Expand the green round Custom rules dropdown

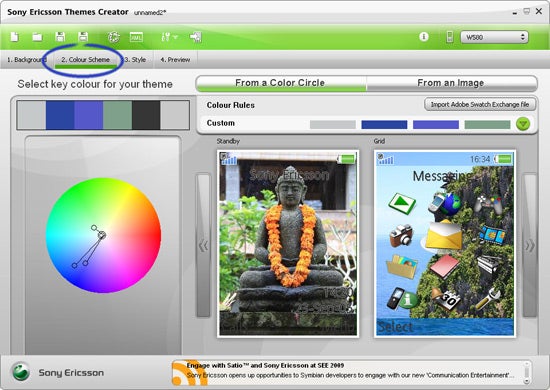523,124
